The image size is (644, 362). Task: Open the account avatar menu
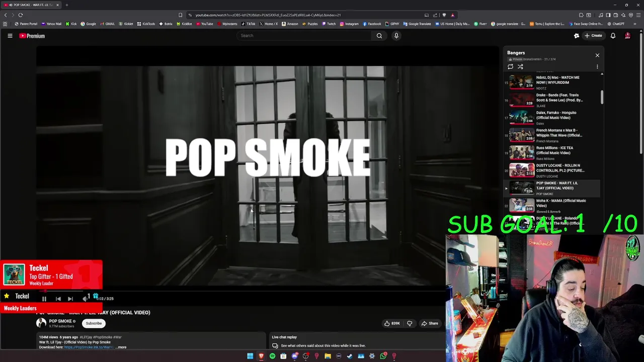pyautogui.click(x=627, y=36)
